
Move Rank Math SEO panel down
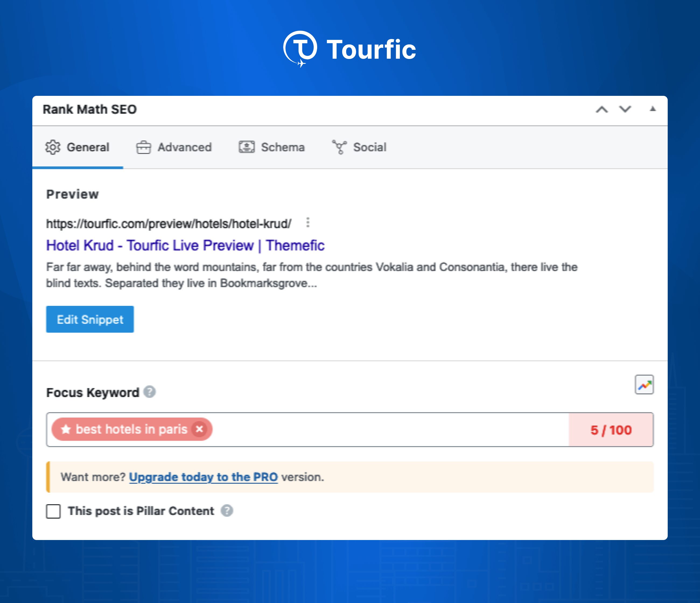click(625, 109)
